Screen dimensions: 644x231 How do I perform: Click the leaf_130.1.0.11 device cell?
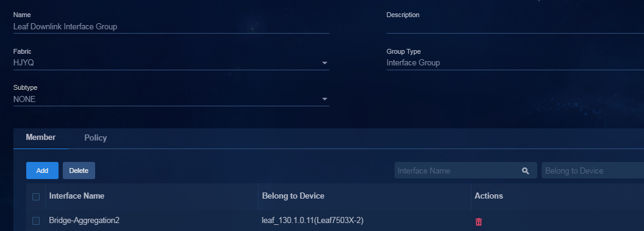pos(313,221)
